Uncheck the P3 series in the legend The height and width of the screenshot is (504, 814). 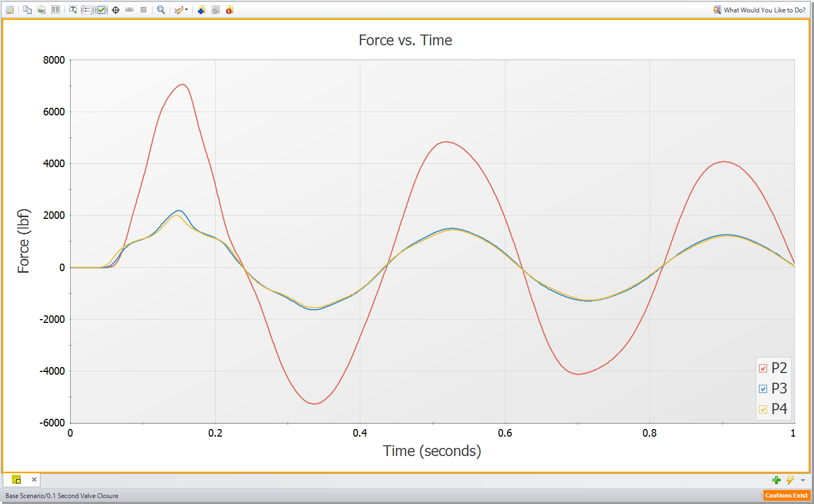[762, 389]
